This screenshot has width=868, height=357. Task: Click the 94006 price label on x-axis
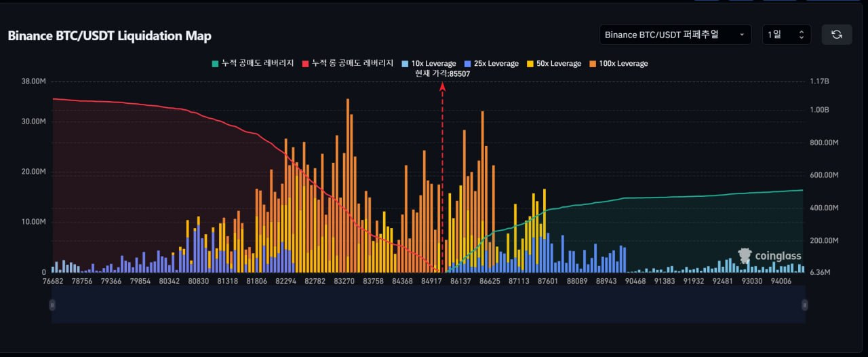tap(780, 281)
